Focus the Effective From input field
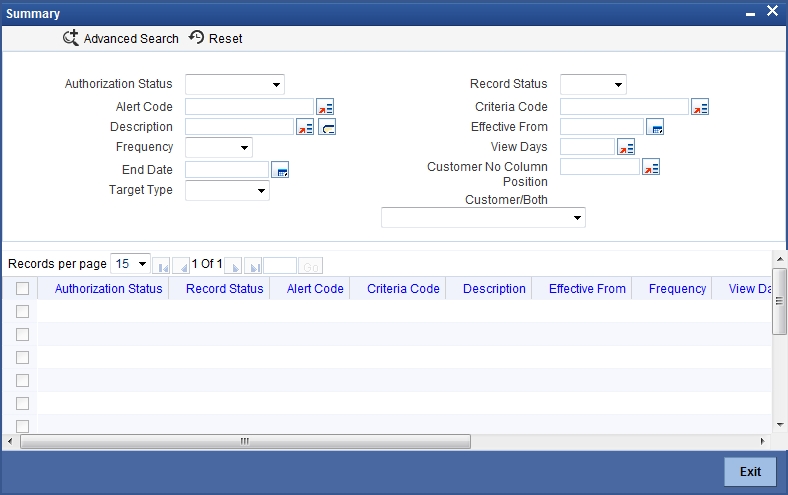 (602, 127)
